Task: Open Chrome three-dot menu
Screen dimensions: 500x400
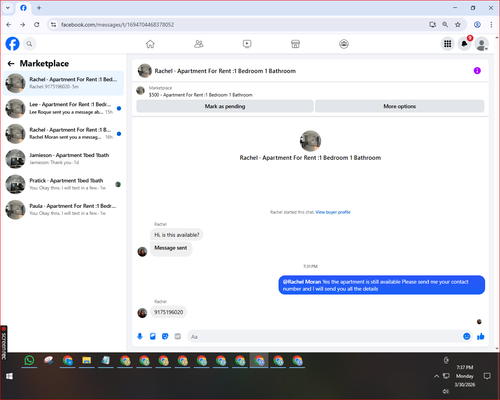Action: pos(491,25)
